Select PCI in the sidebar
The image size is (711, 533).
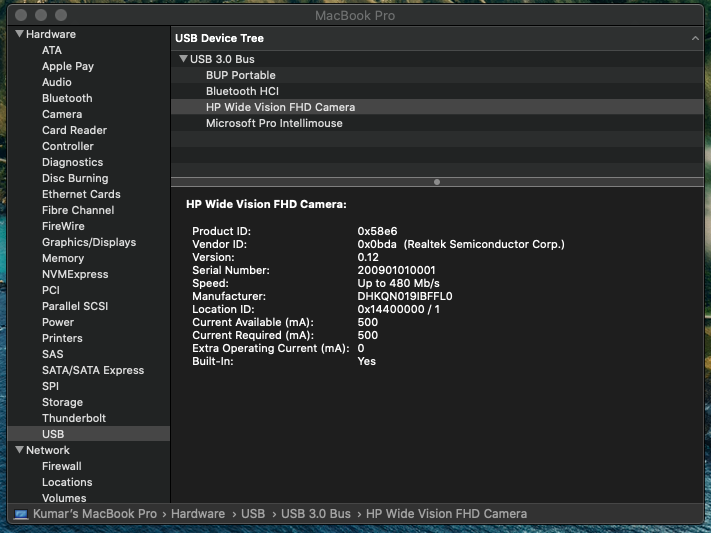[51, 290]
